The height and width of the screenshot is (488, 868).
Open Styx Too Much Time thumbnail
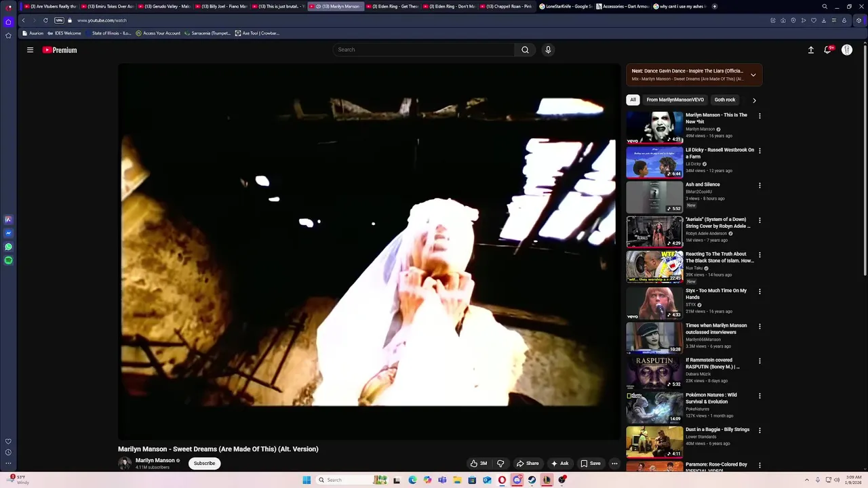coord(654,303)
